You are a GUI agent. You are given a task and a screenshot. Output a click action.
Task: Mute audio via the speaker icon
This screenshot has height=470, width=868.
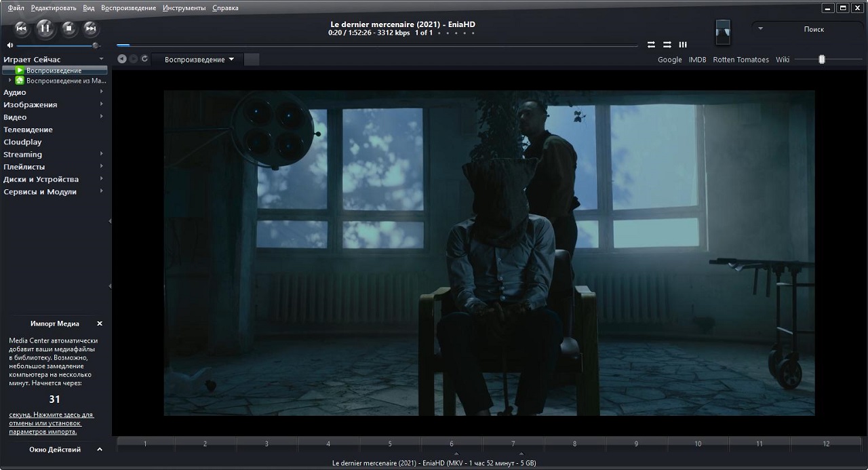(9, 45)
